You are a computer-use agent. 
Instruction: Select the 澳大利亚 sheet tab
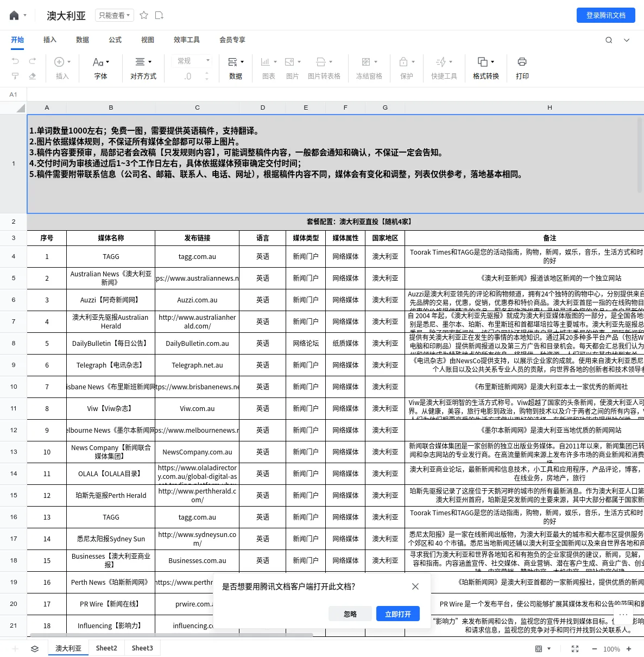pyautogui.click(x=68, y=648)
